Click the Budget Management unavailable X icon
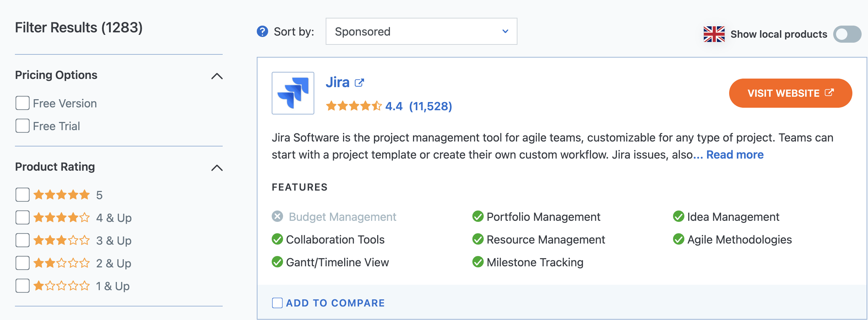 pos(277,216)
